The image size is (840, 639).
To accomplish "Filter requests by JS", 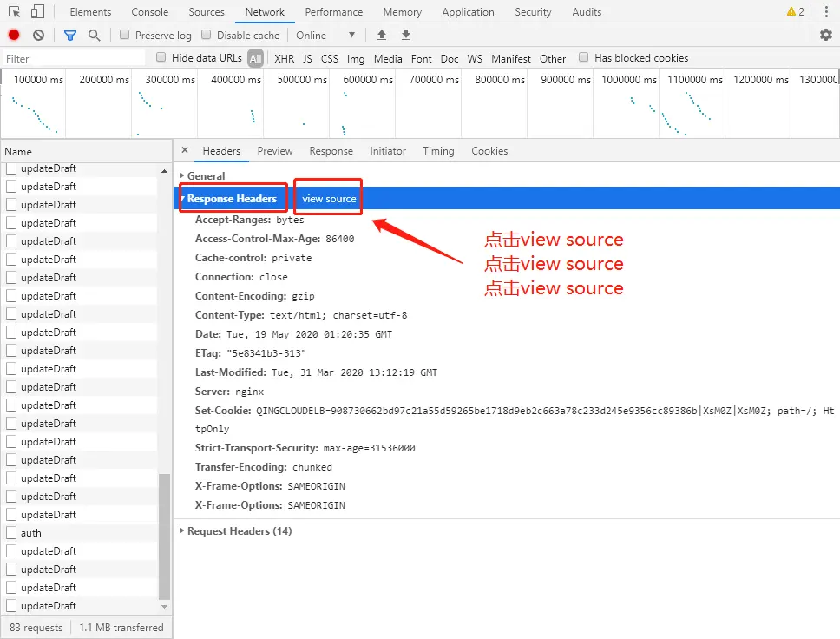I will pos(307,58).
